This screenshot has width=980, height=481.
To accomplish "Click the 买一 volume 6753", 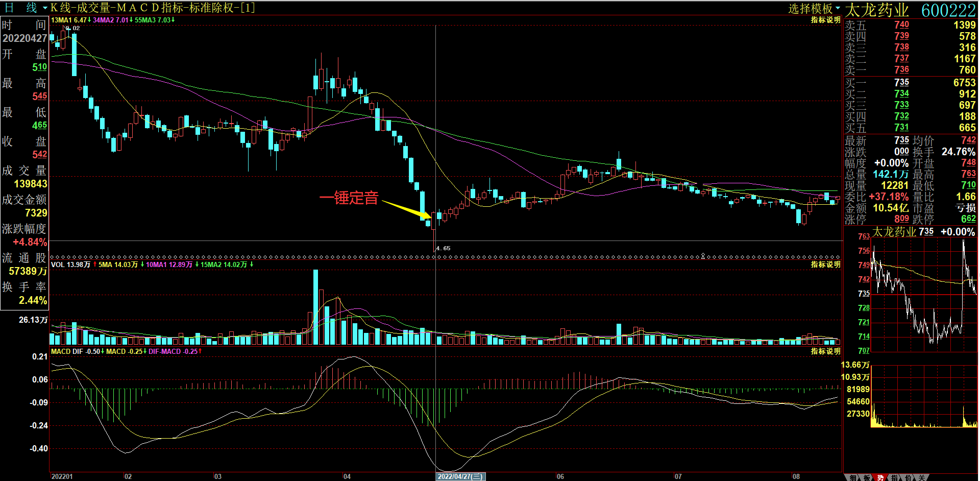I will point(965,82).
